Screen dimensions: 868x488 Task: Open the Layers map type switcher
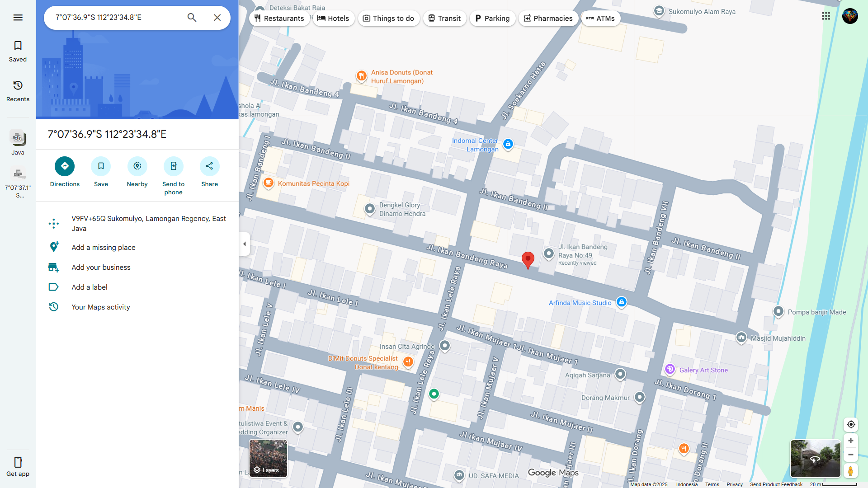coord(268,458)
